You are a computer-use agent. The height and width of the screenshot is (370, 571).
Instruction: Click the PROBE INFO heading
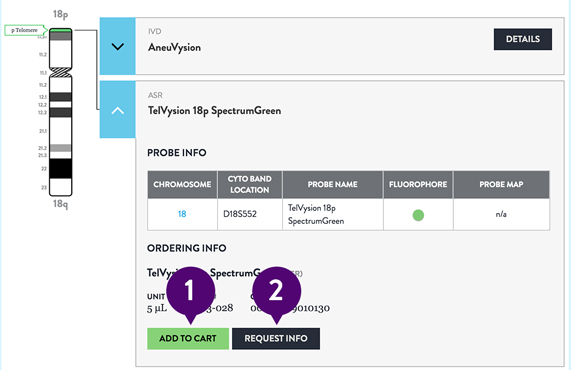tap(177, 153)
